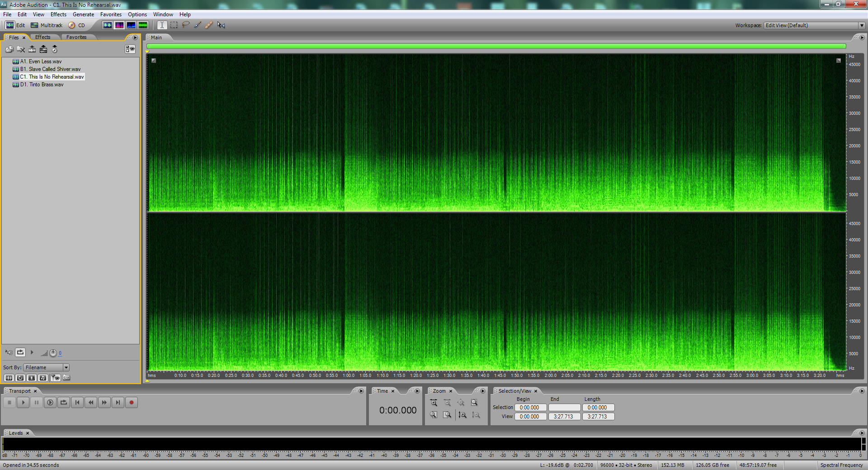Select the Scrub tool
Viewport: 868px width, 470px height.
tap(221, 25)
